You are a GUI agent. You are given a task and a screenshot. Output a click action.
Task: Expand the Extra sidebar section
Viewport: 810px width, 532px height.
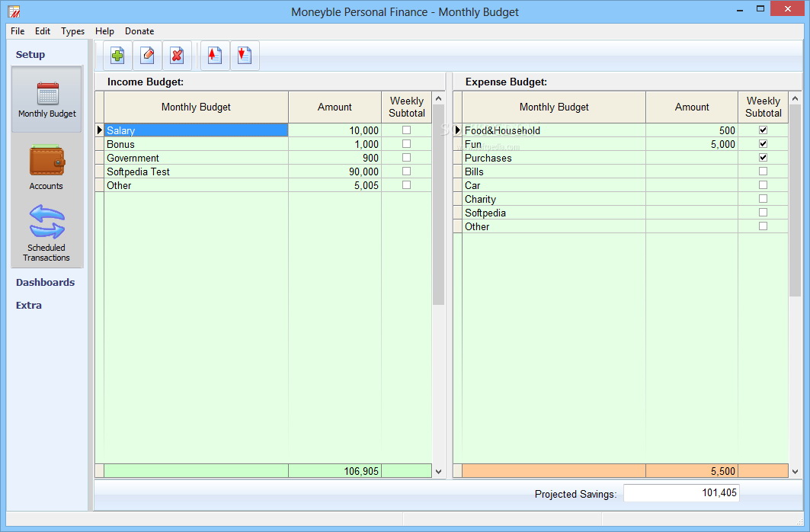[x=29, y=305]
